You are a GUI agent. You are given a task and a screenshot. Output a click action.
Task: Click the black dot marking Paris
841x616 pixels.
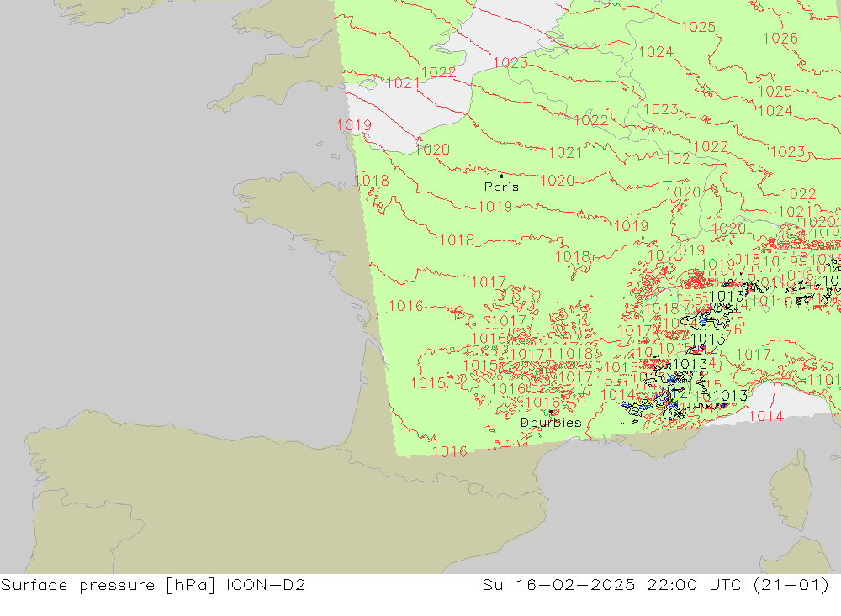(501, 176)
